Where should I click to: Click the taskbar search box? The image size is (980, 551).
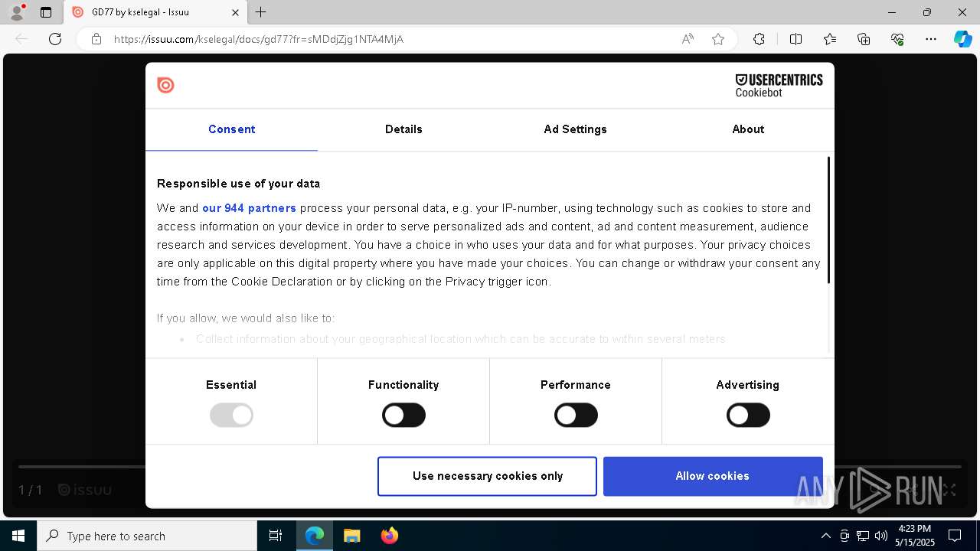click(x=147, y=536)
